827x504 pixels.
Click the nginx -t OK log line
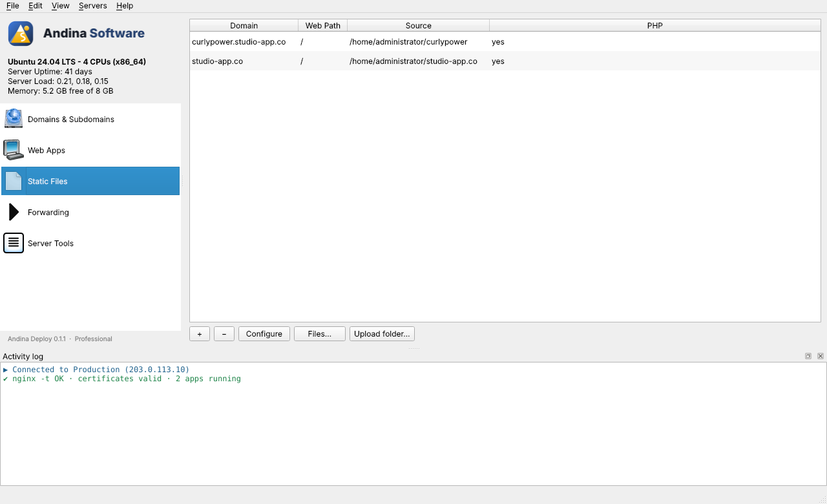[122, 379]
